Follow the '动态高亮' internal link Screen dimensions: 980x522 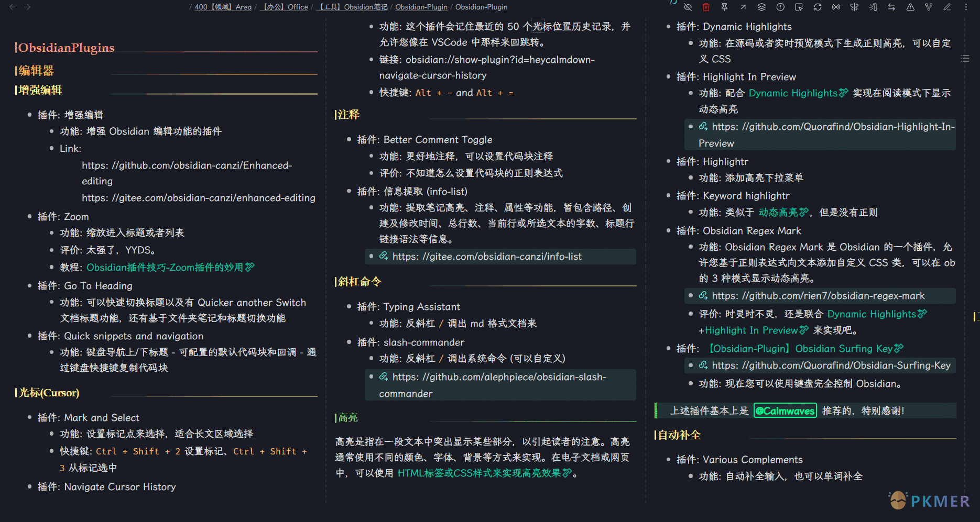coord(783,213)
